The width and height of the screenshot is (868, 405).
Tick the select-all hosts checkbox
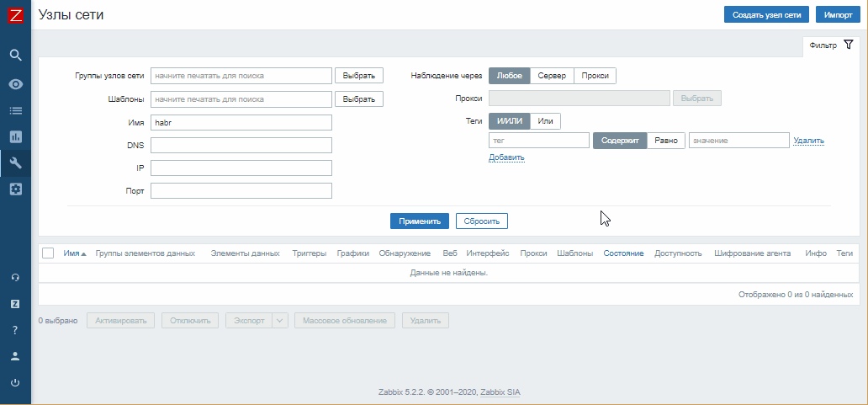click(x=48, y=253)
